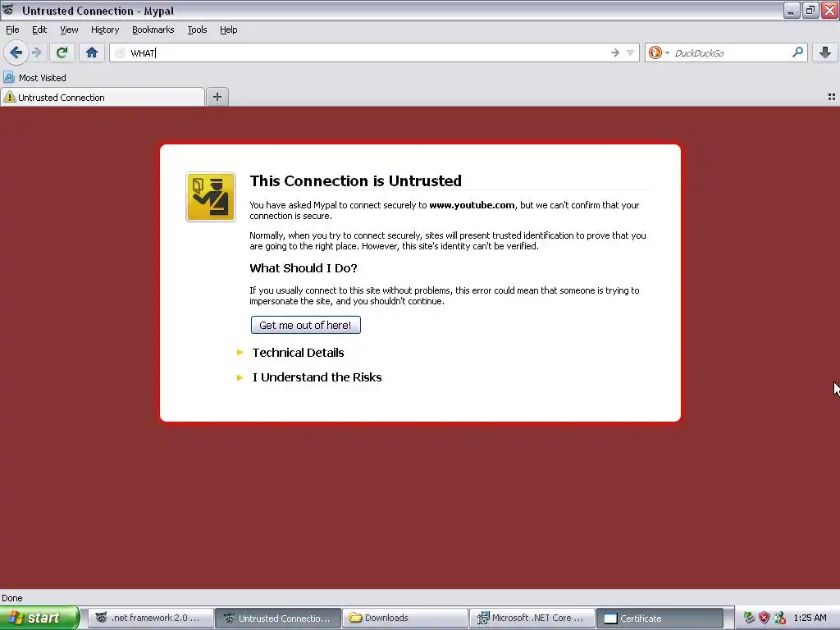Click the Get me out of here! button
Screen dimensions: 840x630
coord(305,325)
